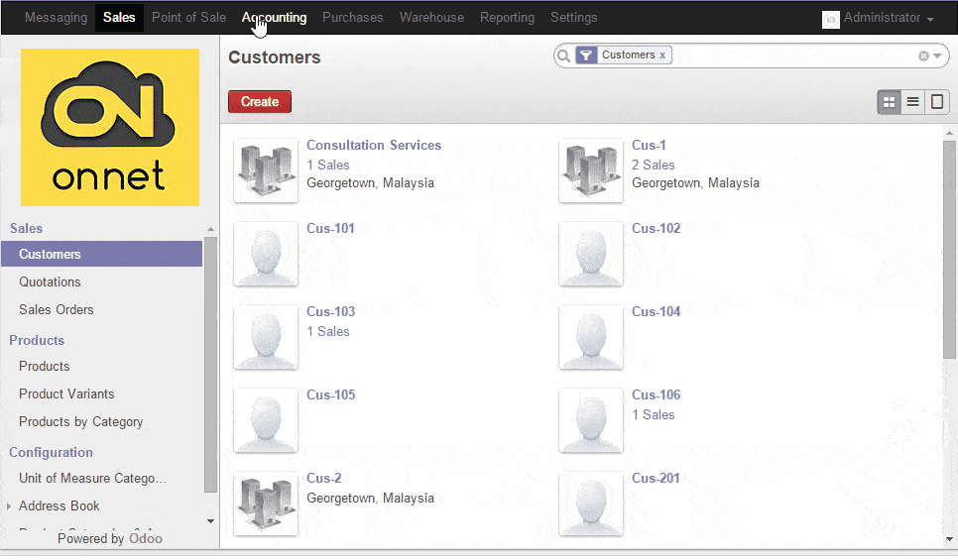Switch to Form view icon

(937, 102)
